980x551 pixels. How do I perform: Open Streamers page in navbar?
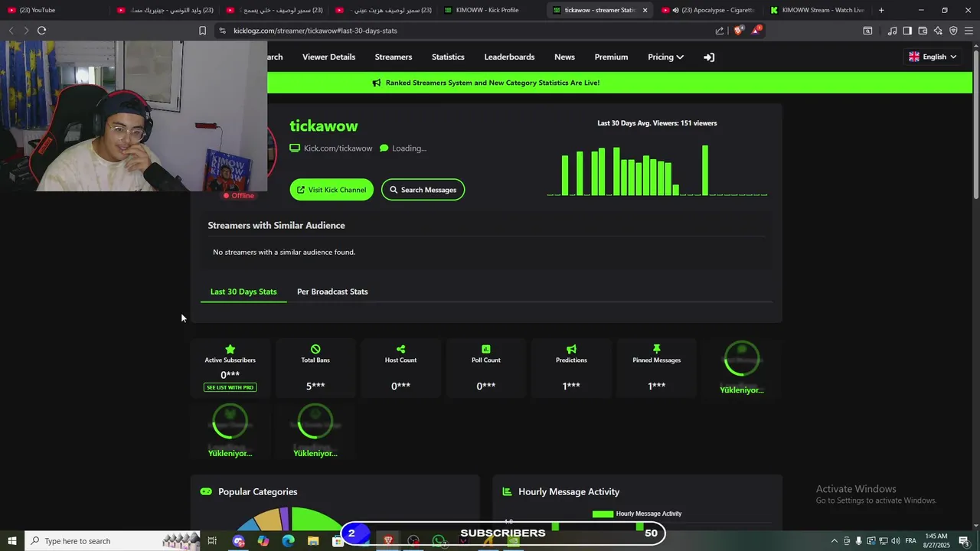click(x=394, y=57)
